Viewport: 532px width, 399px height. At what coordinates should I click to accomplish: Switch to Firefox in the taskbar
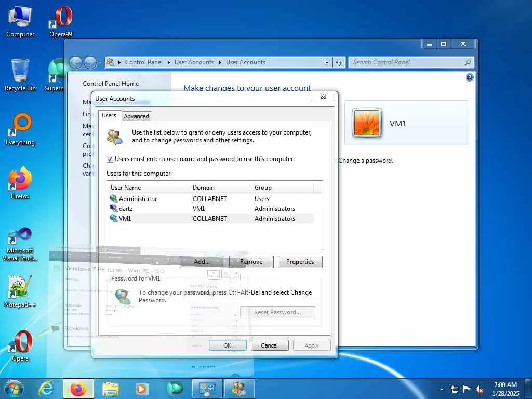78,389
